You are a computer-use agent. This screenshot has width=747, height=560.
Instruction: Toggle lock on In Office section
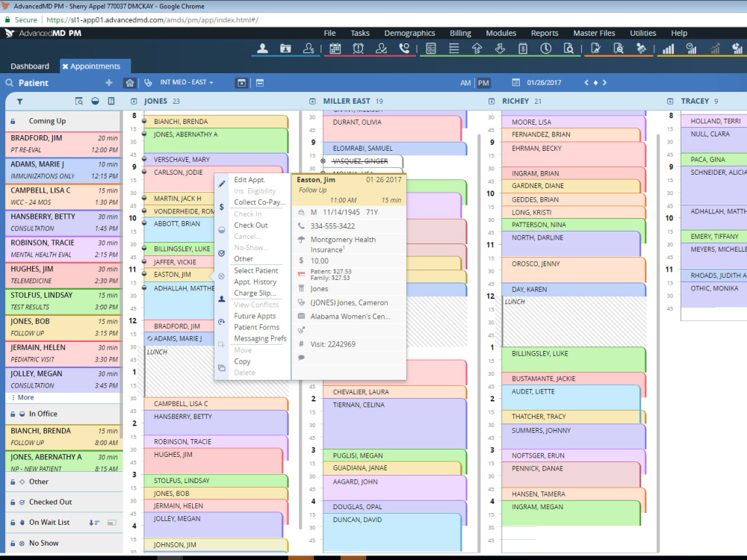pyautogui.click(x=13, y=414)
